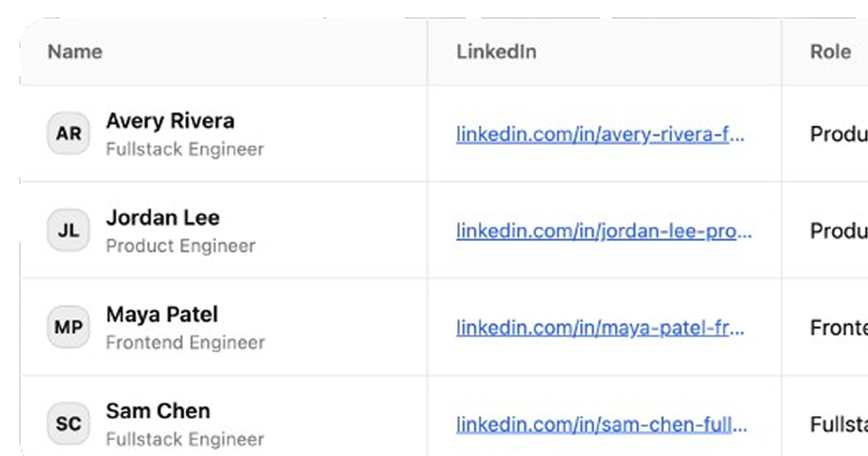Select the Maya Patel name text
This screenshot has width=868, height=456.
(x=162, y=314)
